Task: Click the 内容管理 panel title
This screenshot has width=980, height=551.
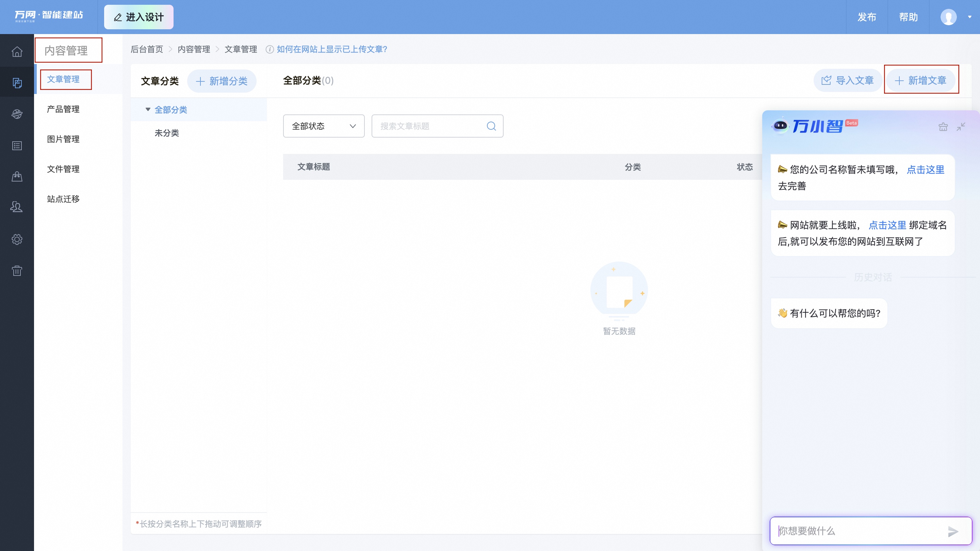Action: pos(66,50)
